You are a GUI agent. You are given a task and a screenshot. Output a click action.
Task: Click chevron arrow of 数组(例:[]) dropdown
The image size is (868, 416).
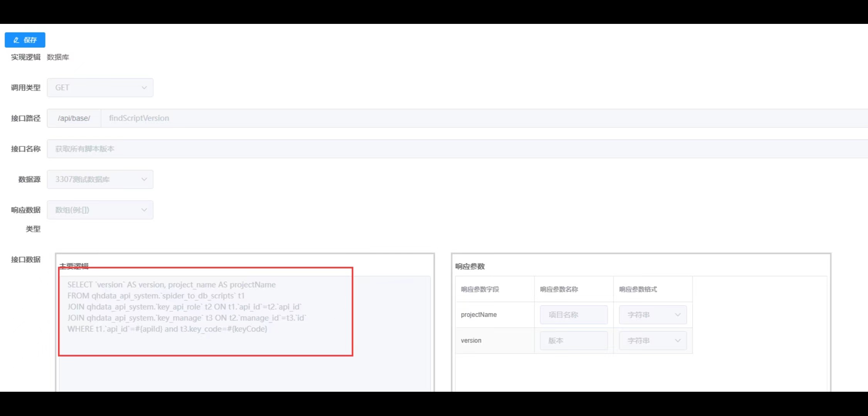click(144, 210)
